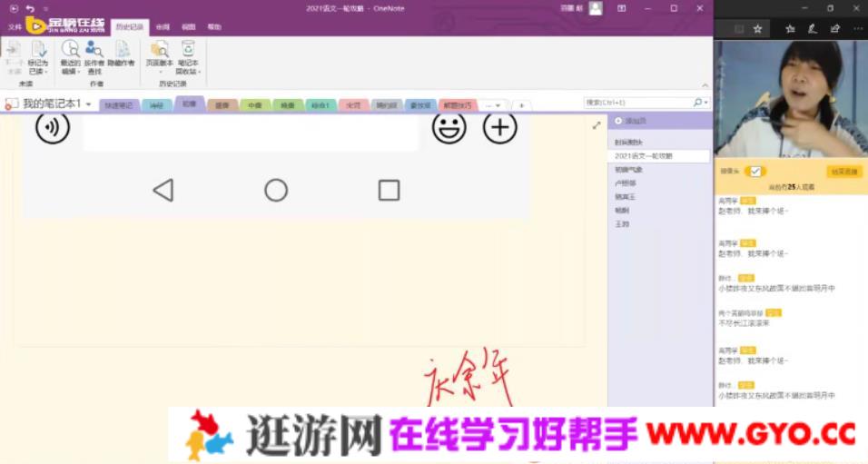Open the quick access toolbar customize dropdown

pos(46,9)
